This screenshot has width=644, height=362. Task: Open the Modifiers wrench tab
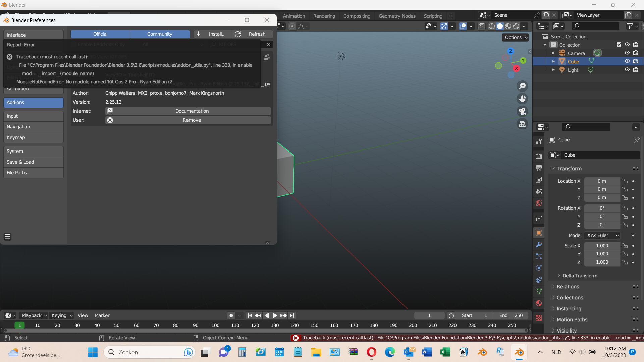click(539, 245)
